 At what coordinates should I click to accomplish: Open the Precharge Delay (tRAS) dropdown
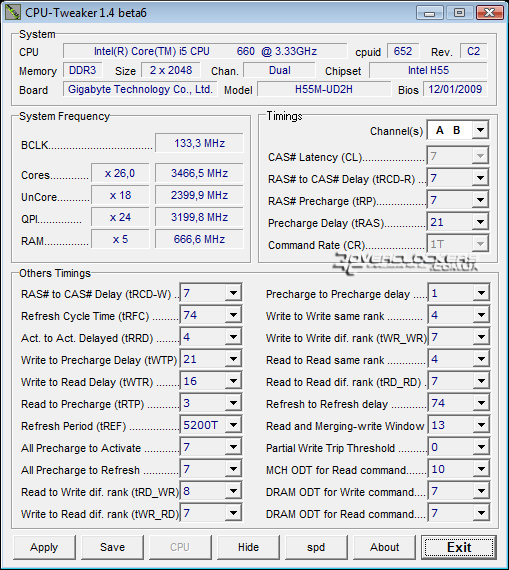[480, 222]
